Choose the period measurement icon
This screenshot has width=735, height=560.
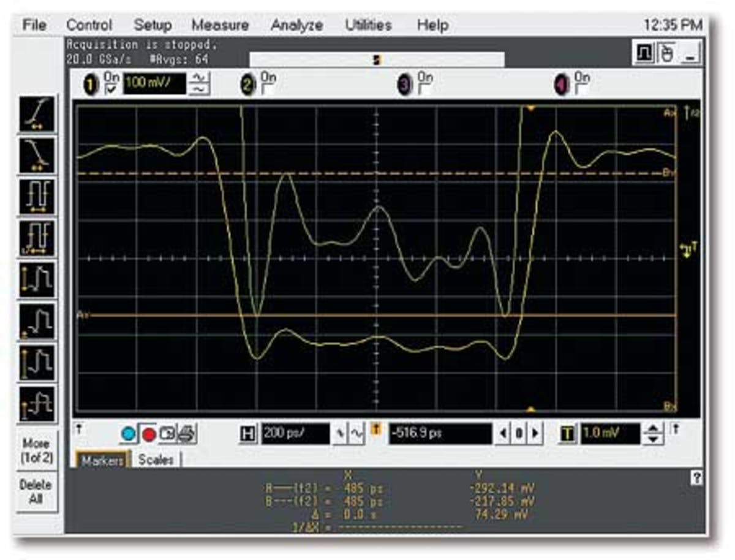pyautogui.click(x=38, y=195)
